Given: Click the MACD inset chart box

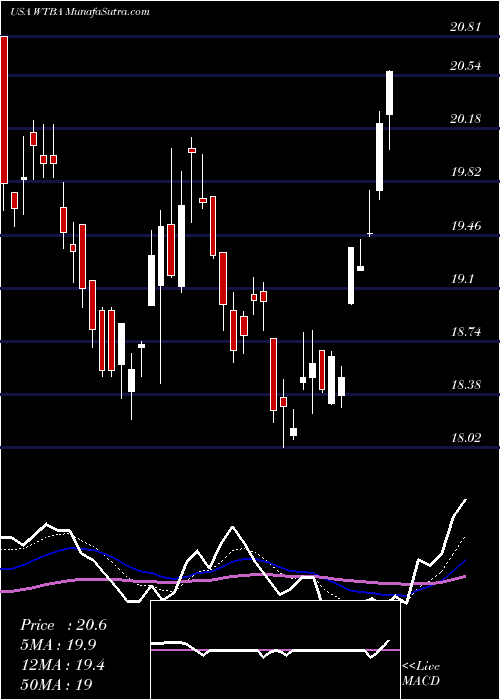Looking at the screenshot, I should (275, 650).
